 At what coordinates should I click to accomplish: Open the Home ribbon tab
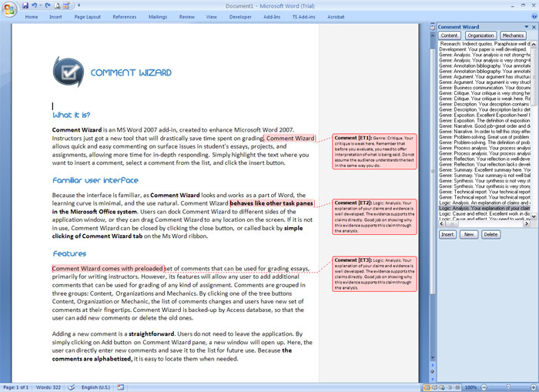(32, 17)
